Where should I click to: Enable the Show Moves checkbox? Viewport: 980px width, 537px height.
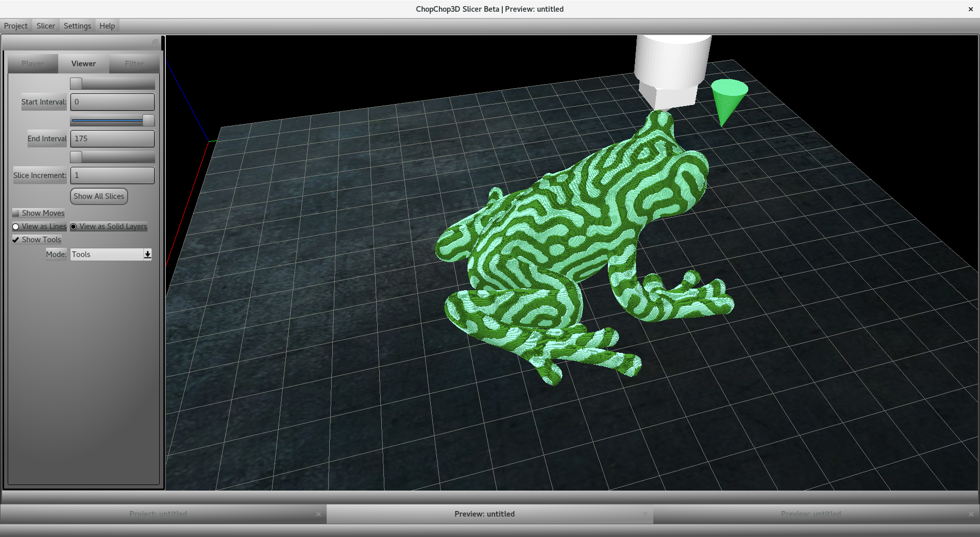(x=16, y=213)
